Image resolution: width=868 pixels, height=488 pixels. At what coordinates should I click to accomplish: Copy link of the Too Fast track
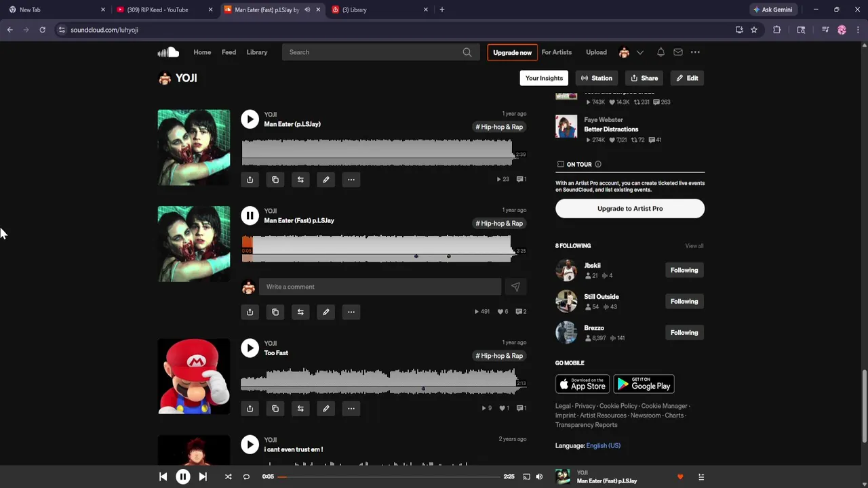tap(275, 409)
